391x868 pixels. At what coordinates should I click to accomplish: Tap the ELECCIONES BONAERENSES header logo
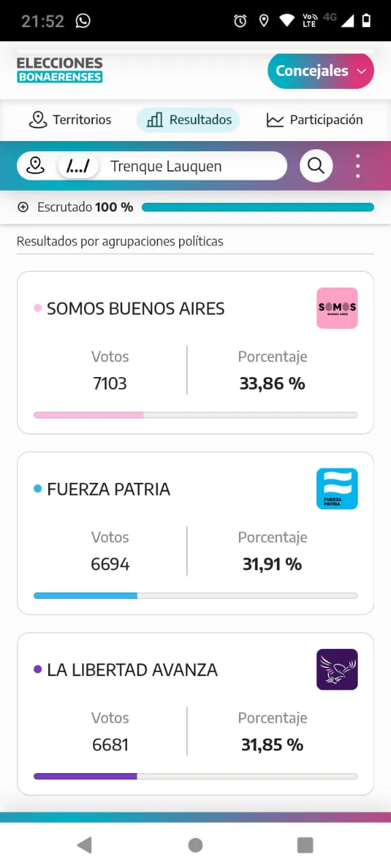pos(60,71)
